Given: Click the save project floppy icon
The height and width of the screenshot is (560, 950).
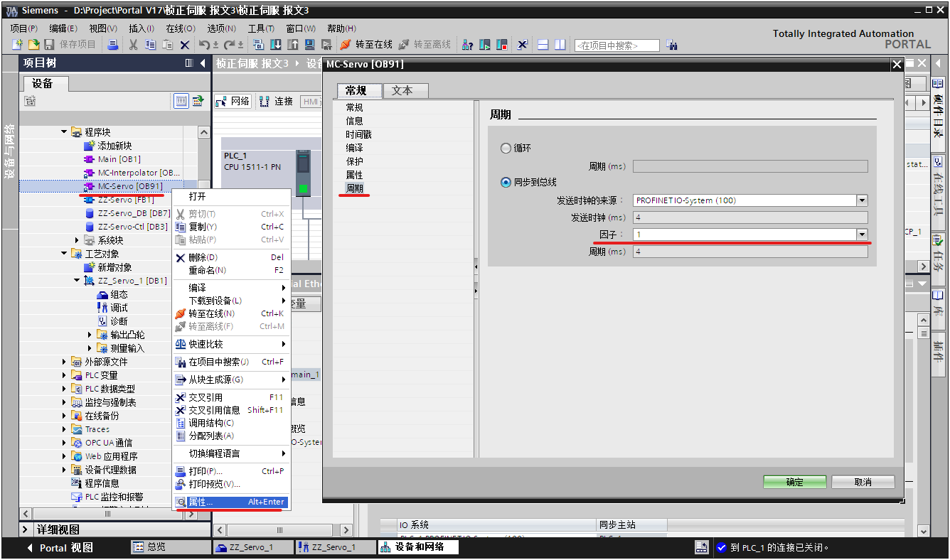Looking at the screenshot, I should [x=49, y=44].
